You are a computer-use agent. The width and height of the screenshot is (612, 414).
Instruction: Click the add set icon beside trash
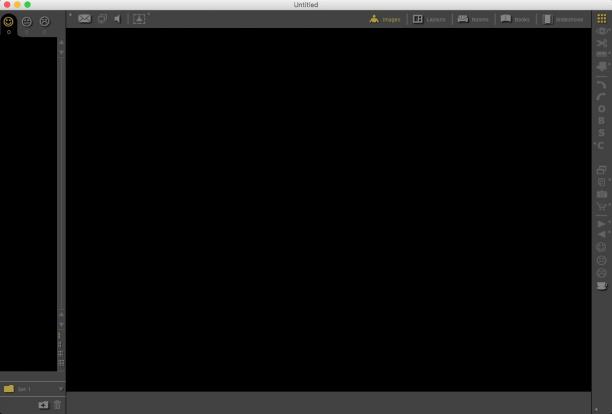43,405
